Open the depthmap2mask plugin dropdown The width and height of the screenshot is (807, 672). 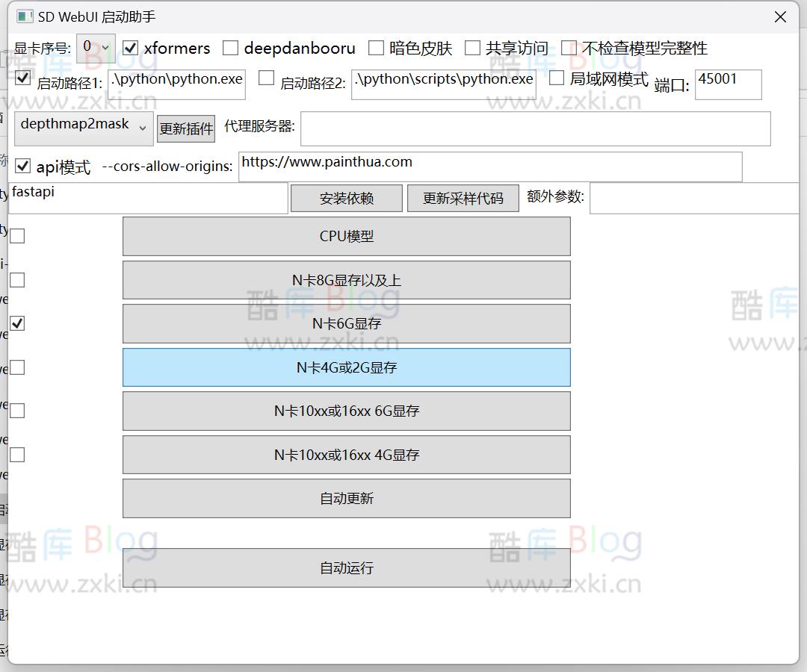click(83, 128)
